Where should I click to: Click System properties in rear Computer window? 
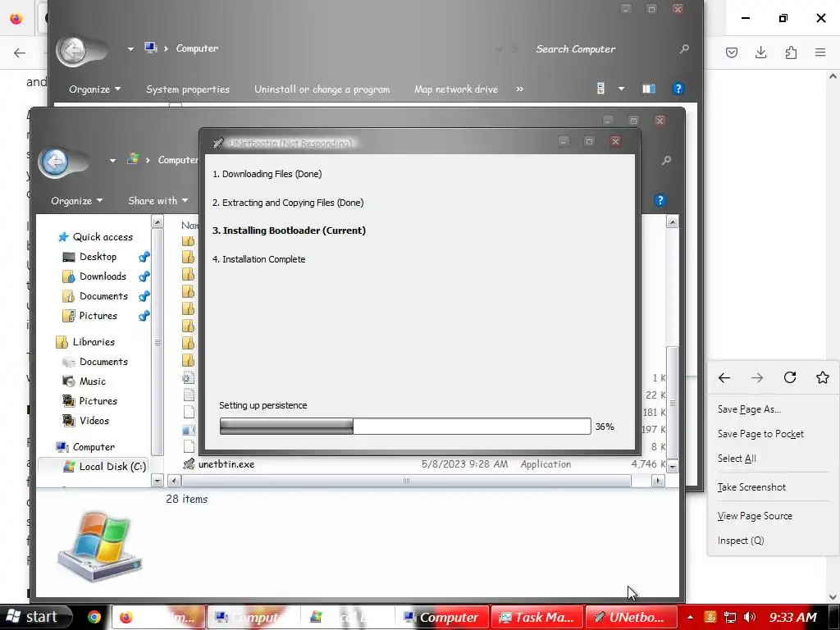[188, 89]
